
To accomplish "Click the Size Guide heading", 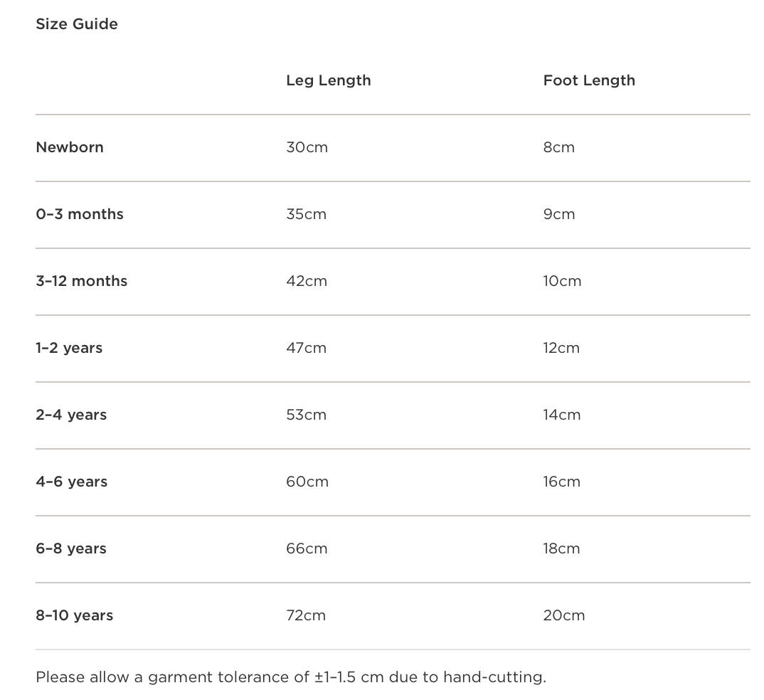I will click(x=77, y=24).
